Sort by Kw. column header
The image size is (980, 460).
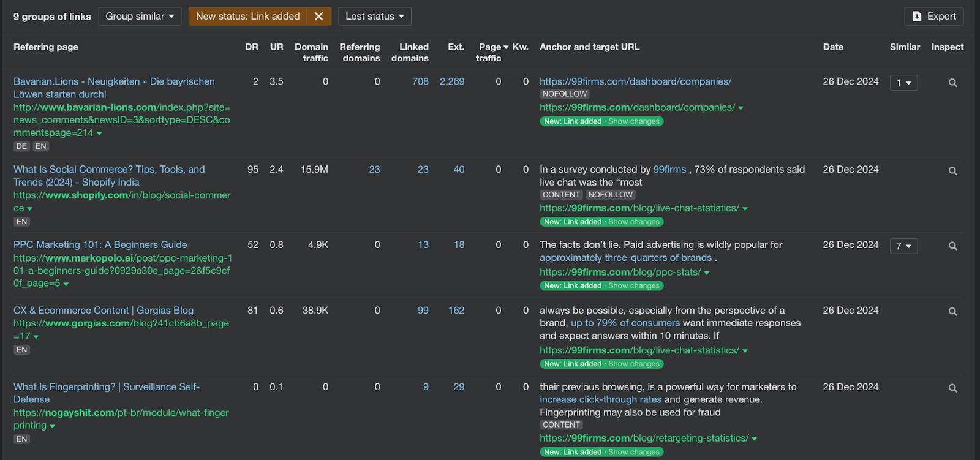point(521,47)
